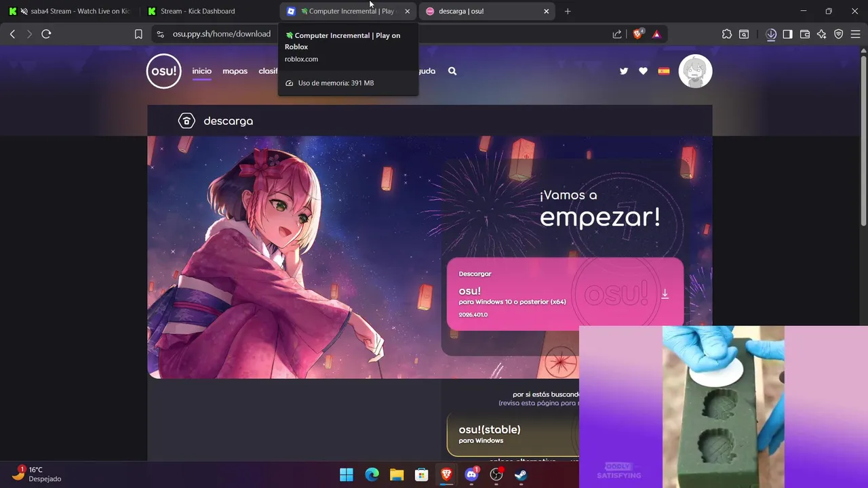Open Steam from the taskbar
The width and height of the screenshot is (868, 488).
point(521,474)
